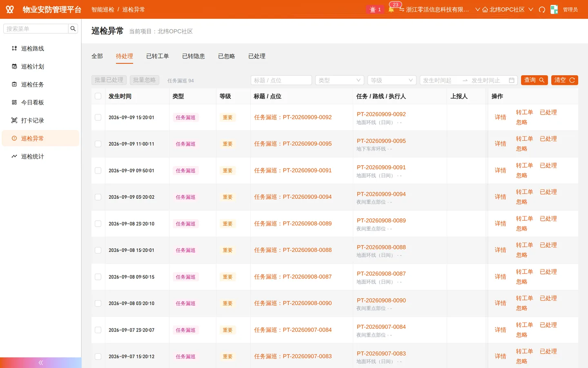Click the 巡检任务 sidebar icon
Image resolution: width=588 pixels, height=368 pixels.
coord(14,84)
